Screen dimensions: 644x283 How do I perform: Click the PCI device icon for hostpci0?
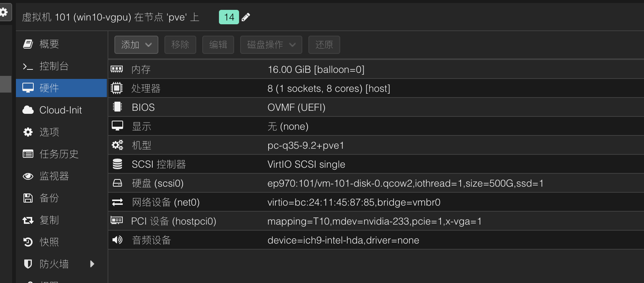click(117, 220)
